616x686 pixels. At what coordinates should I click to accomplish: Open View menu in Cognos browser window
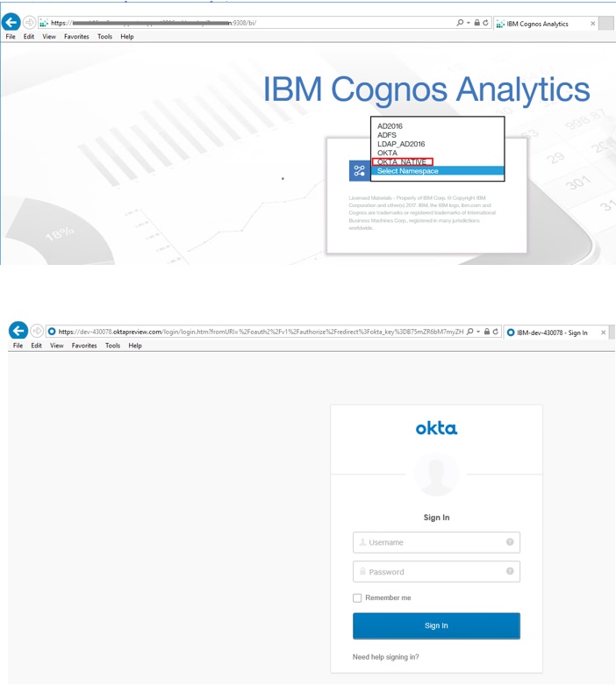(49, 37)
